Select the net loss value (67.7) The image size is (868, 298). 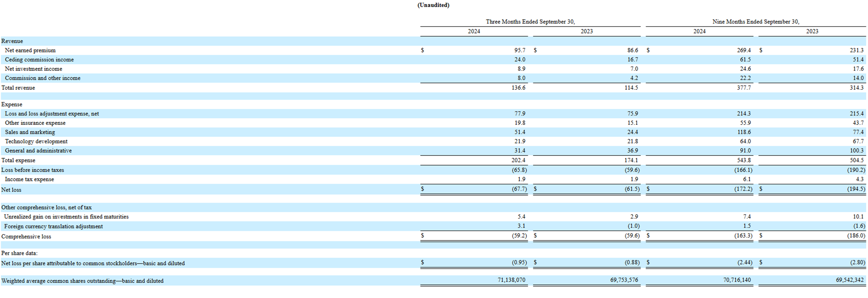(519, 189)
